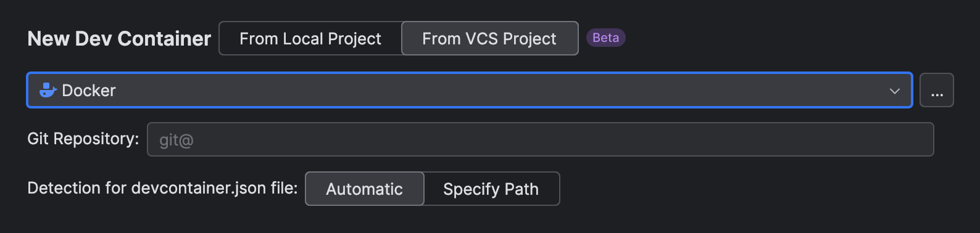Open Docker settings via ellipsis button
Screen dimensions: 980x233
point(937,90)
